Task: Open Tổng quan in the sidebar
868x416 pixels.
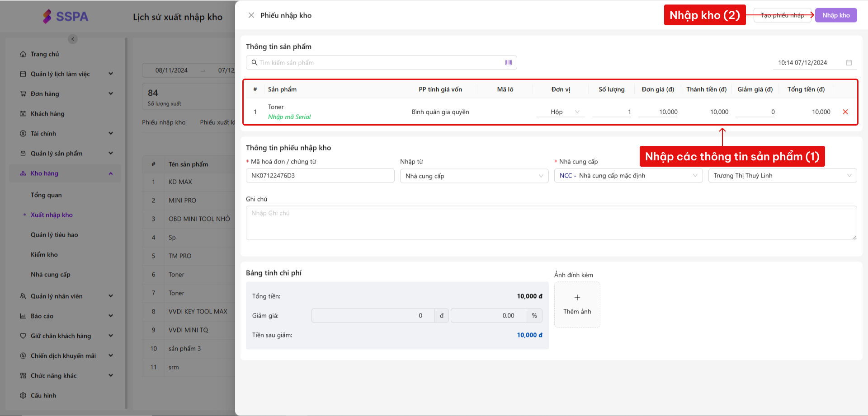Action: 46,195
